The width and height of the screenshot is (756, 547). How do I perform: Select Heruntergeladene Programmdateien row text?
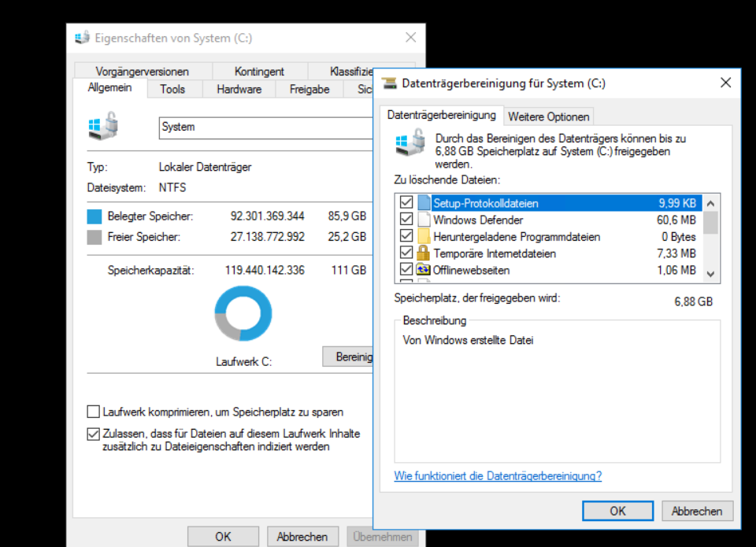point(517,237)
